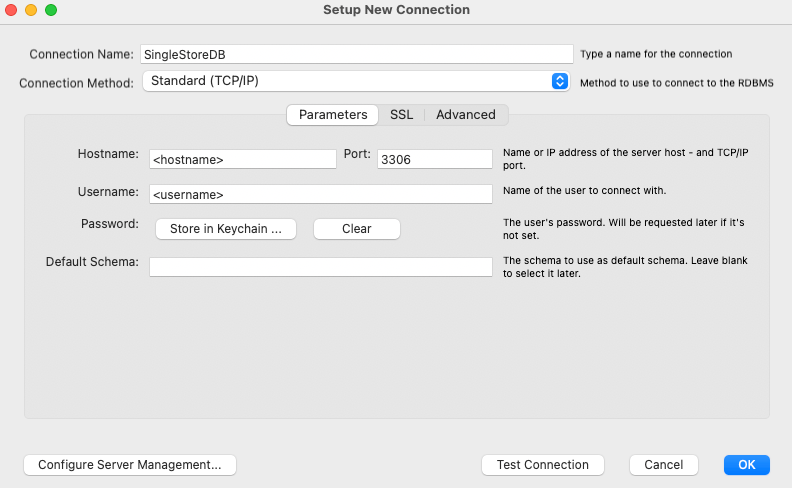792x488 pixels.
Task: Minimize the dialog with the yellow button
Action: [31, 10]
